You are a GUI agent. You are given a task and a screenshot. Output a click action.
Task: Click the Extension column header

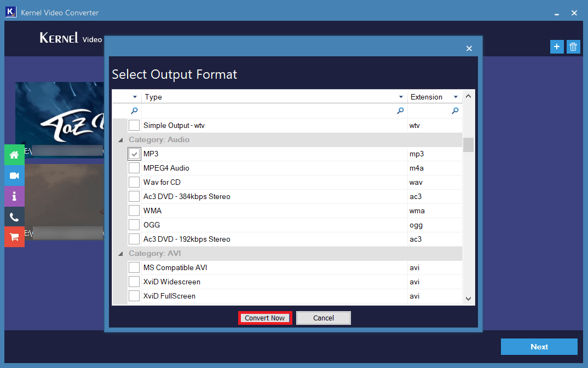pos(435,97)
